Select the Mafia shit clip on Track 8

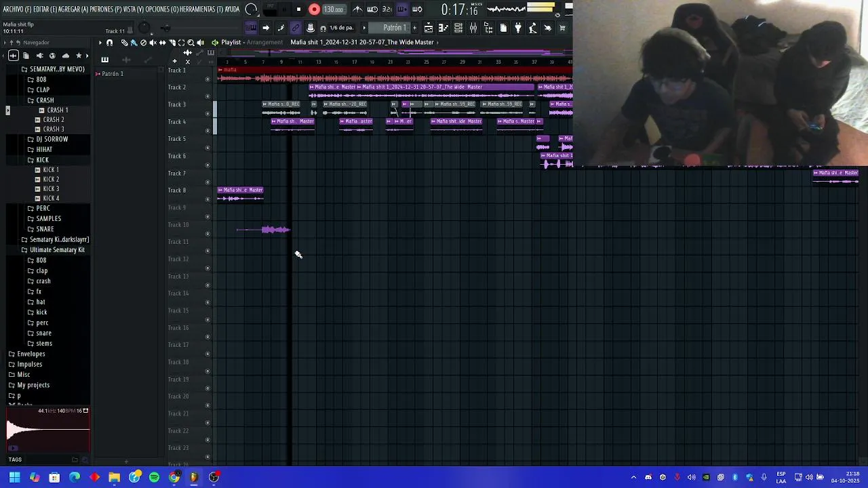click(x=241, y=194)
